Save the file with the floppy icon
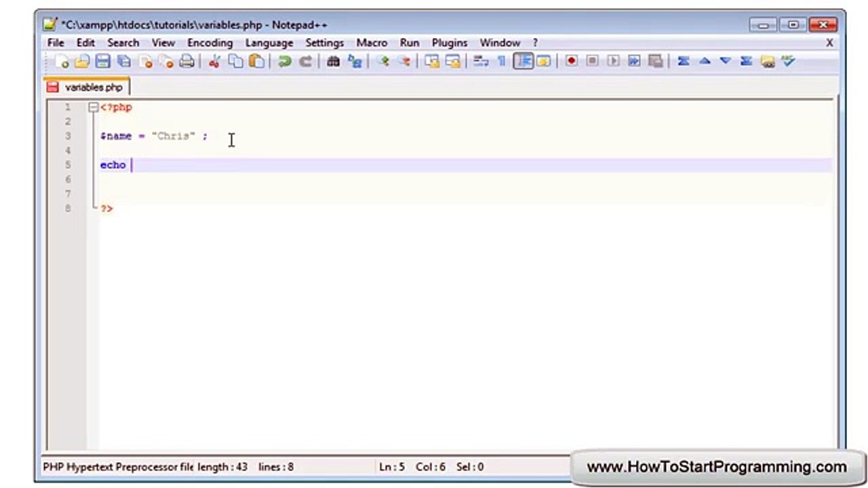The image size is (868, 488). click(103, 62)
